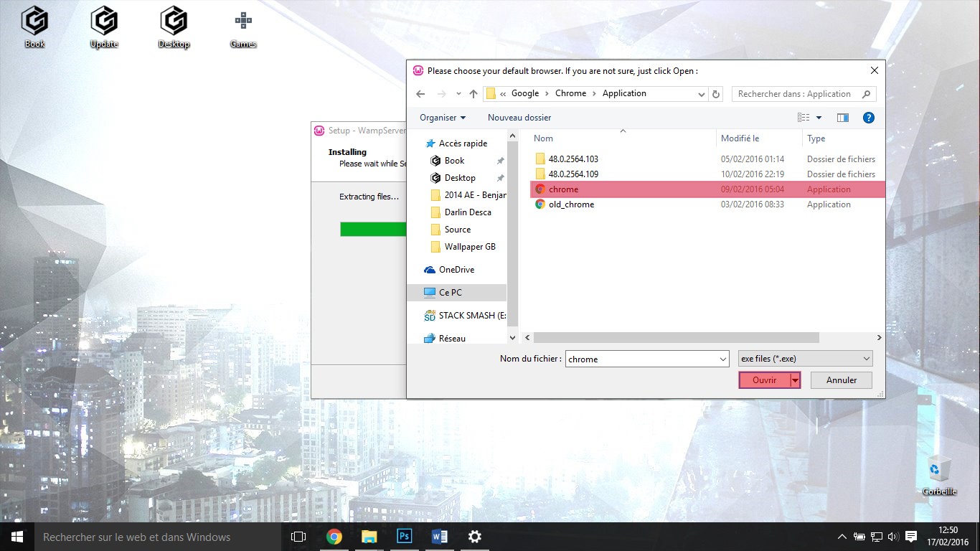Viewport: 980px width, 551px height.
Task: Open Photoshop from the taskbar
Action: [404, 537]
